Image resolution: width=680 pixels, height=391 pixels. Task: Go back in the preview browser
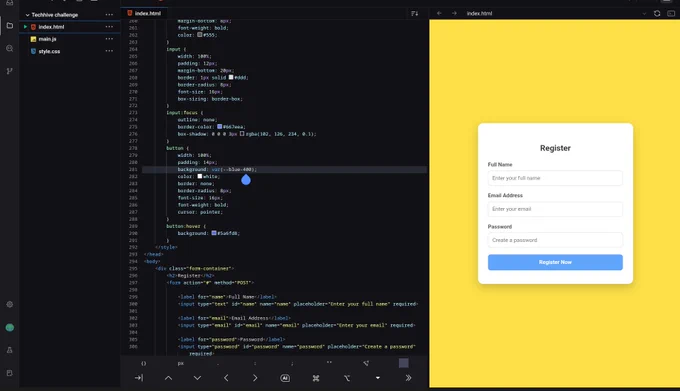tap(439, 13)
